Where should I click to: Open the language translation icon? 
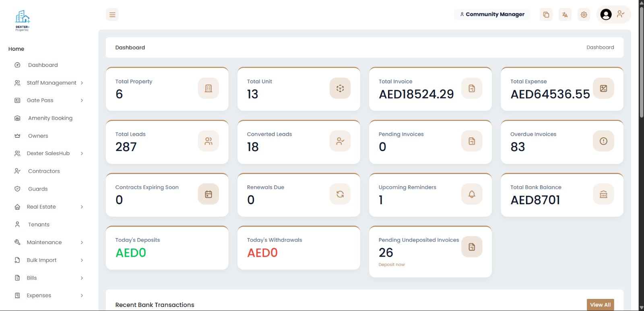click(565, 15)
